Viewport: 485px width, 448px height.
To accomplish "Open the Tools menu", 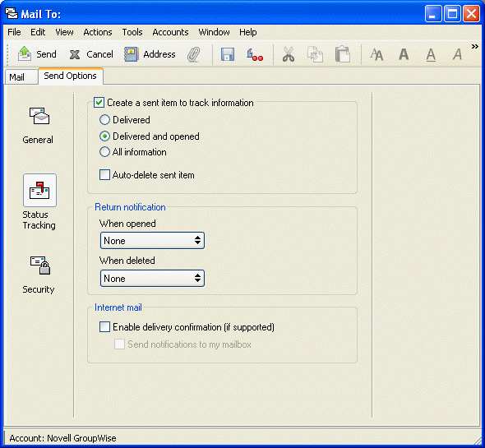I will (132, 32).
